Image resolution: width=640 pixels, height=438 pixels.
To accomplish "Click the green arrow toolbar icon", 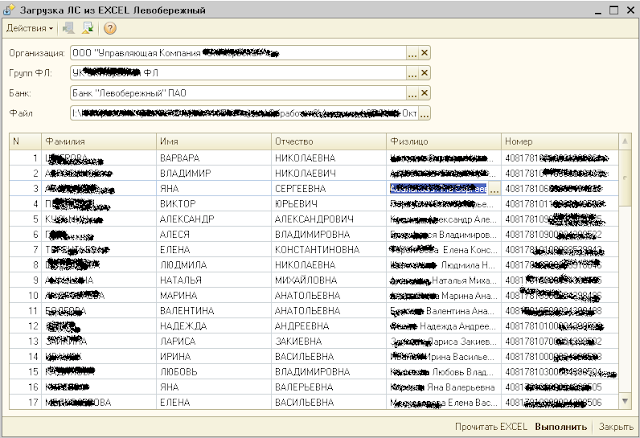I will (x=88, y=28).
